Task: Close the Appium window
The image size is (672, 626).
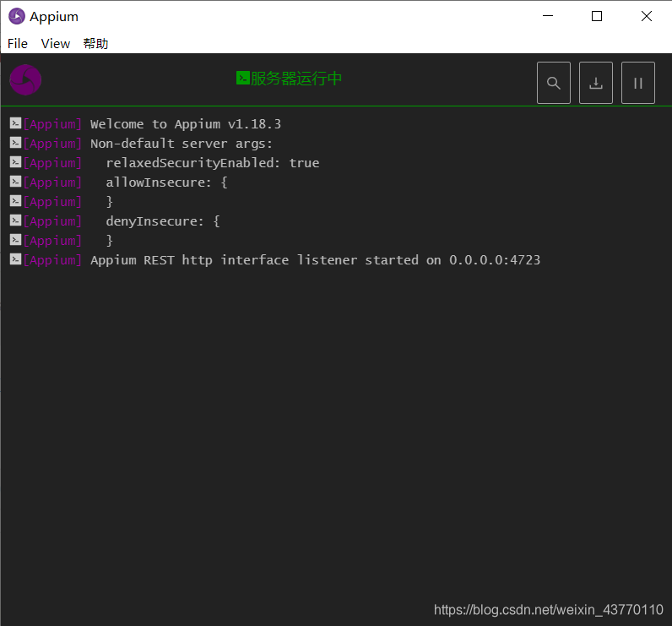Action: [647, 16]
